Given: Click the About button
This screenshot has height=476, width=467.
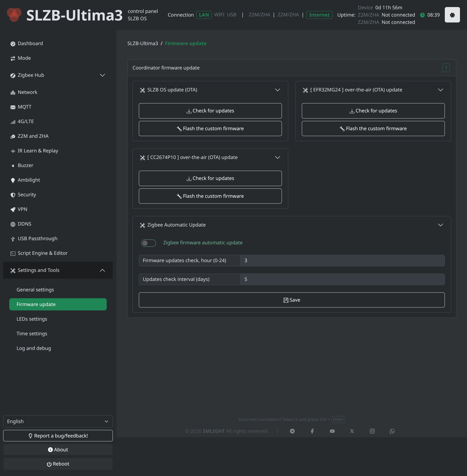Looking at the screenshot, I should pos(58,449).
